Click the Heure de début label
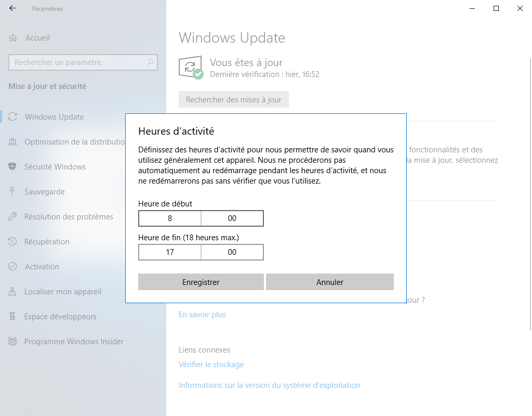The height and width of the screenshot is (416, 532). pos(165,204)
